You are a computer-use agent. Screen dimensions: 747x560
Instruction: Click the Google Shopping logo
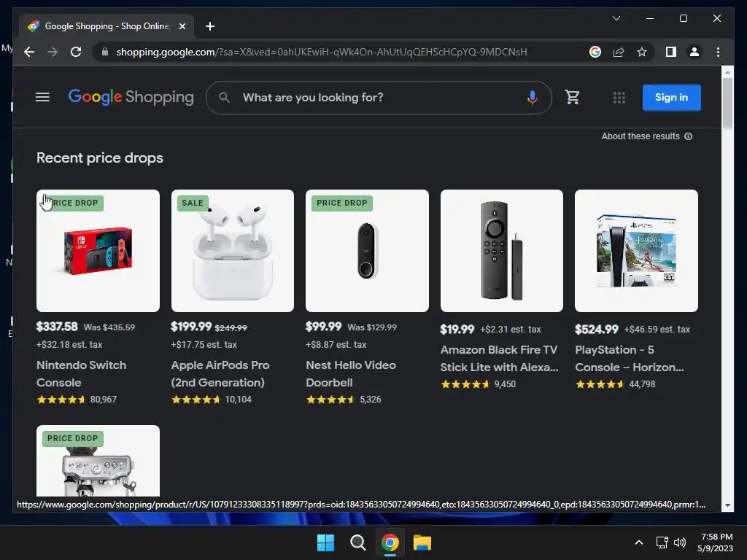click(x=131, y=97)
